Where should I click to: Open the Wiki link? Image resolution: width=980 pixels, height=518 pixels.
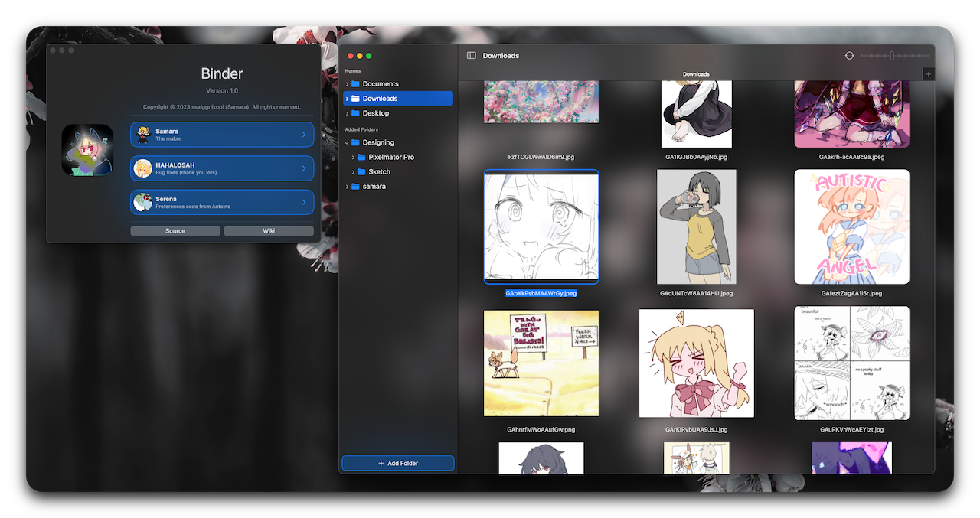[269, 230]
